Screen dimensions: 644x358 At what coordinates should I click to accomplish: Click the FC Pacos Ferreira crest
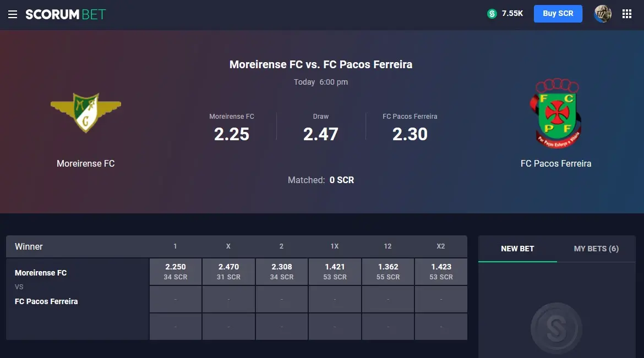pos(556,113)
